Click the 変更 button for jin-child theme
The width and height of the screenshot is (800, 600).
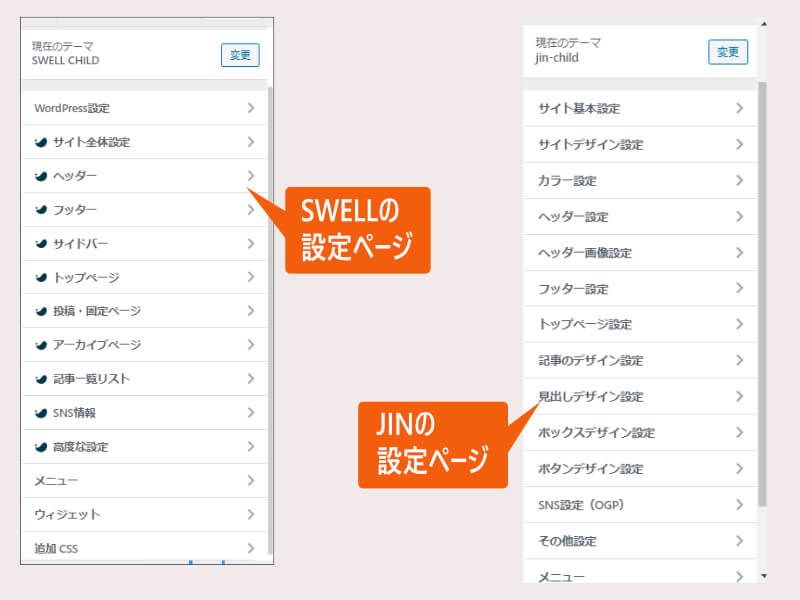pos(728,52)
